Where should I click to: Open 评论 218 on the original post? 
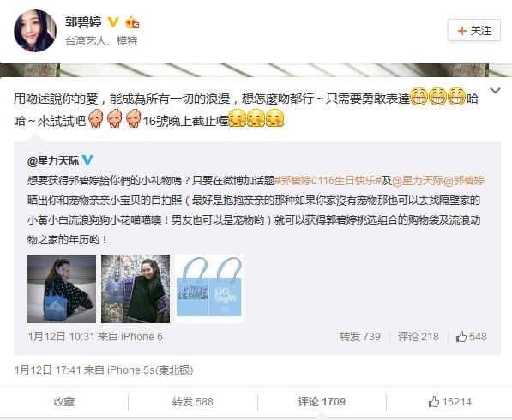[x=418, y=337]
